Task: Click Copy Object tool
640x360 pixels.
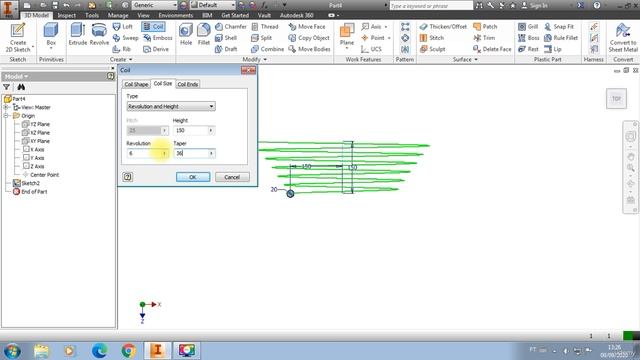Action: tap(309, 38)
